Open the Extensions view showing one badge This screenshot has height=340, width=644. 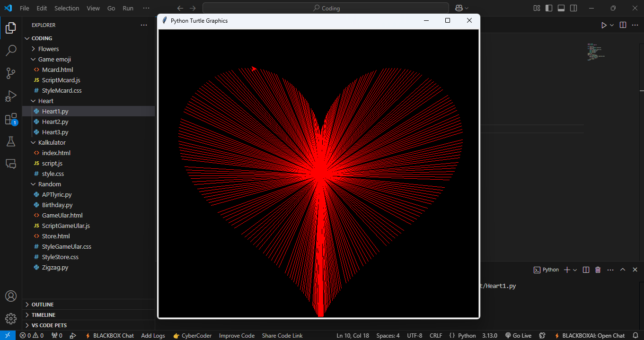coord(11,119)
